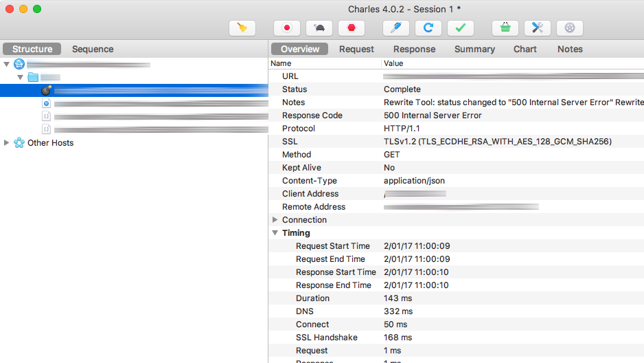644x363 pixels.
Task: Switch to the Structure view
Action: (x=32, y=49)
